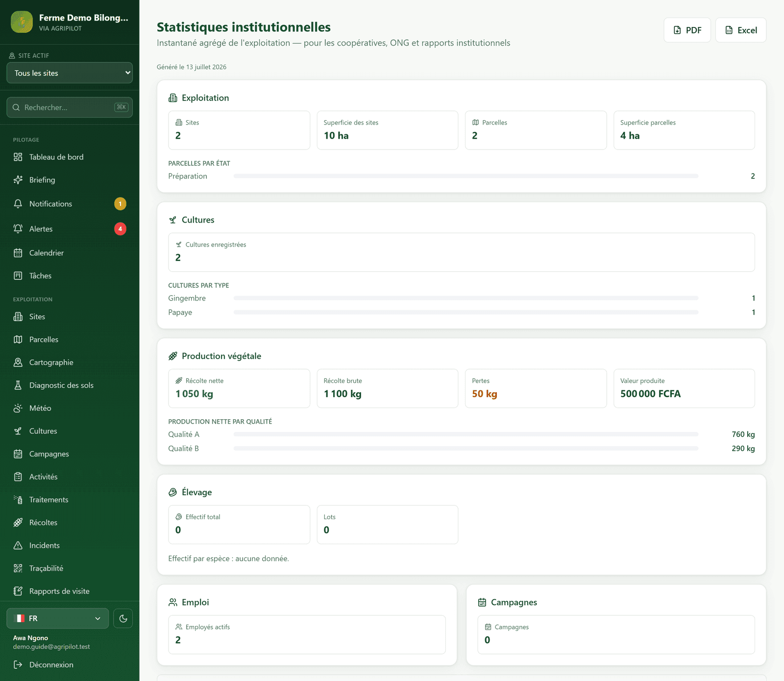Click the Traçabilité QR code icon
This screenshot has height=681, width=784.
(x=18, y=568)
